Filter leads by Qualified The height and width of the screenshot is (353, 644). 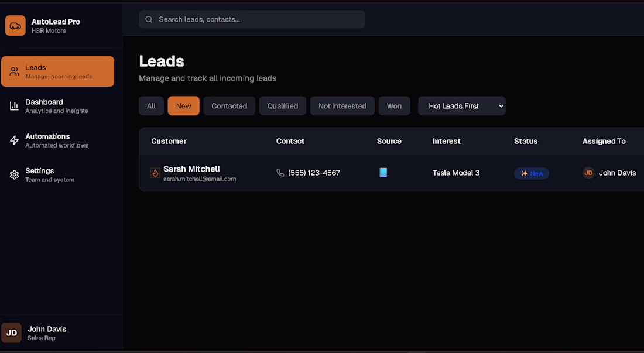[283, 106]
